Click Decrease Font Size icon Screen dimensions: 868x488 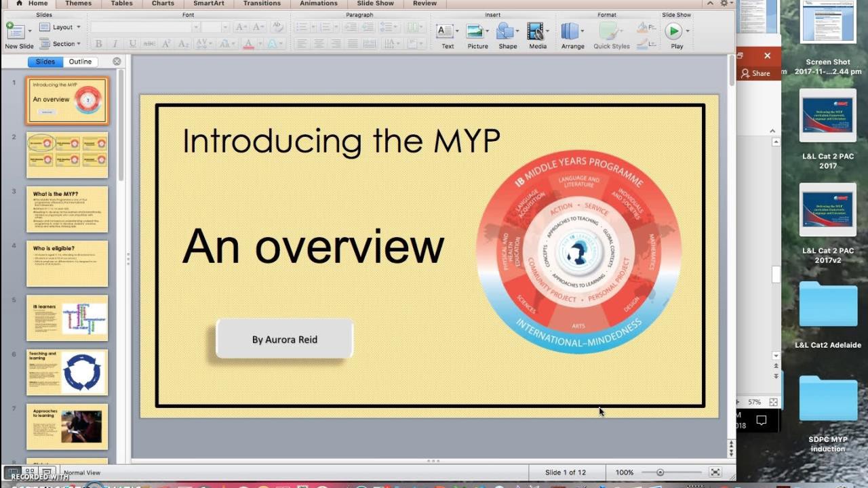pyautogui.click(x=258, y=27)
